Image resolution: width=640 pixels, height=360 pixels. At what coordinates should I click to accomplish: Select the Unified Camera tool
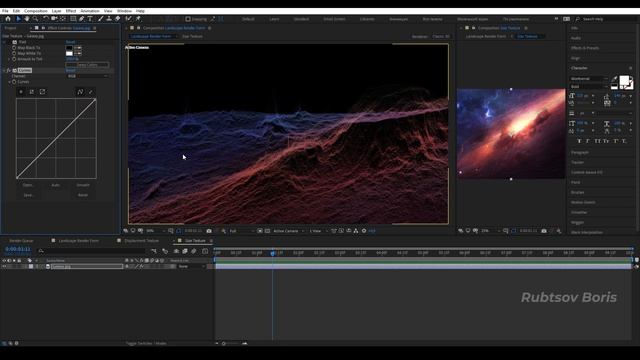pos(54,19)
